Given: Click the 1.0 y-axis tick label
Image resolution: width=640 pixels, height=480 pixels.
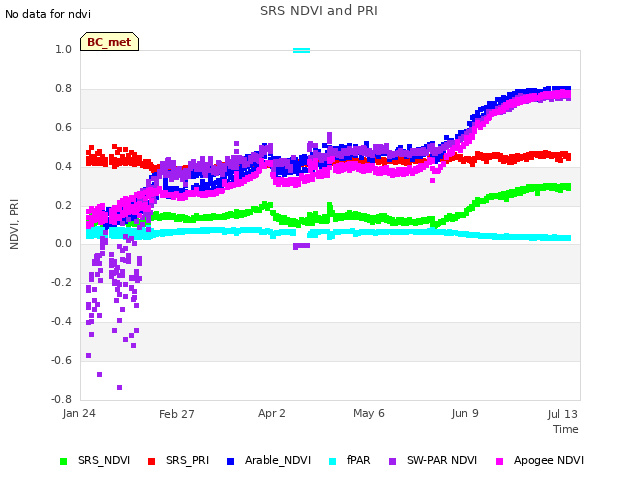Looking at the screenshot, I should pos(63,49).
